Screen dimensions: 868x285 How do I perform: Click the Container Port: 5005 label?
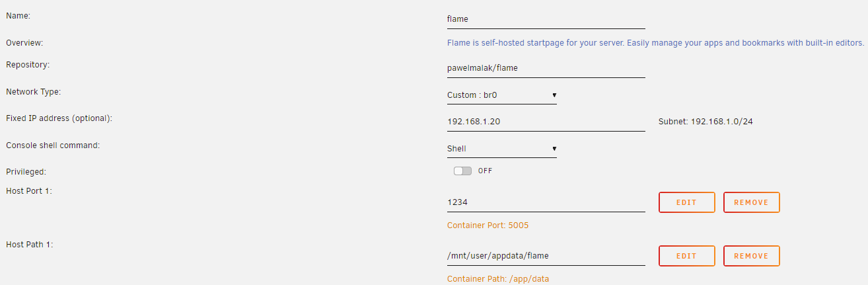(488, 225)
